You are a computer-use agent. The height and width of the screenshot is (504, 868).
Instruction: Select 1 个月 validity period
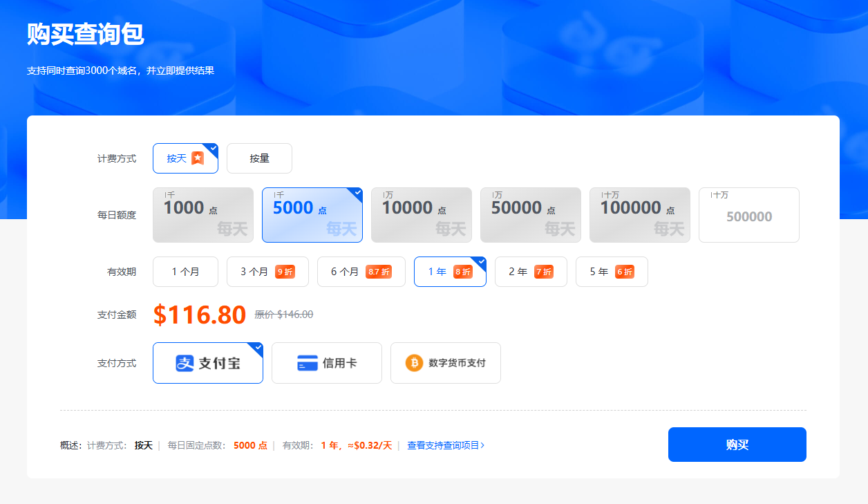[185, 272]
